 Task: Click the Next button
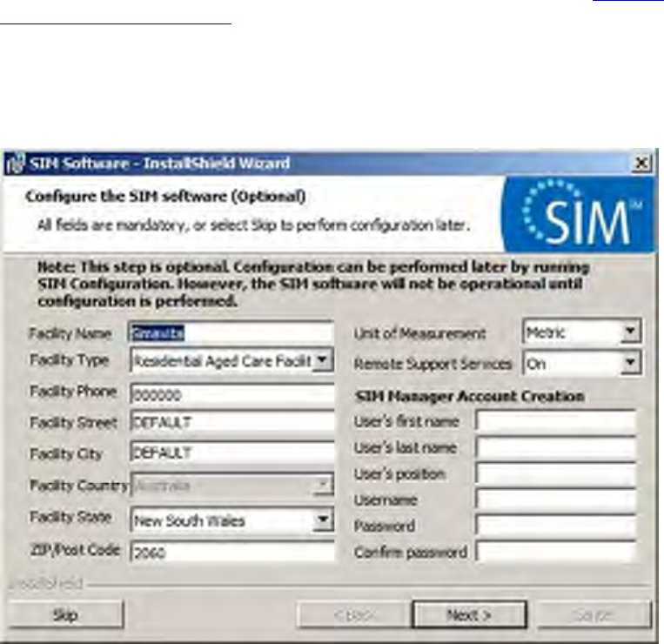tap(470, 614)
